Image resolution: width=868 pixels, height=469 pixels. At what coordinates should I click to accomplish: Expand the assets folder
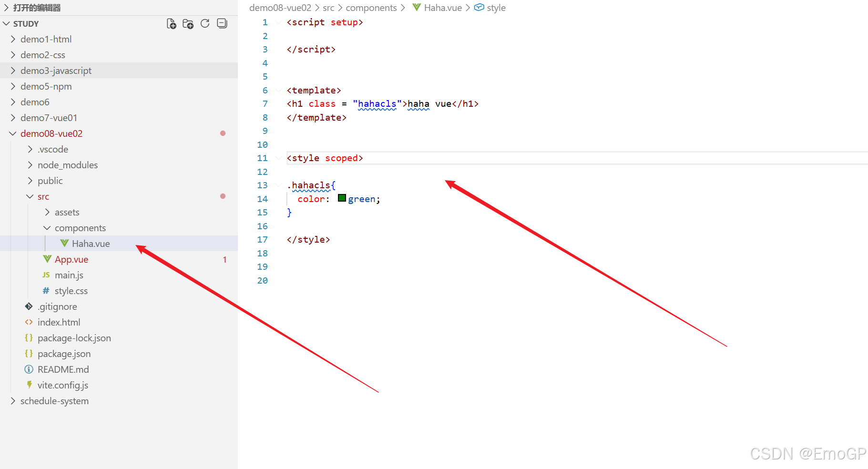pyautogui.click(x=47, y=212)
